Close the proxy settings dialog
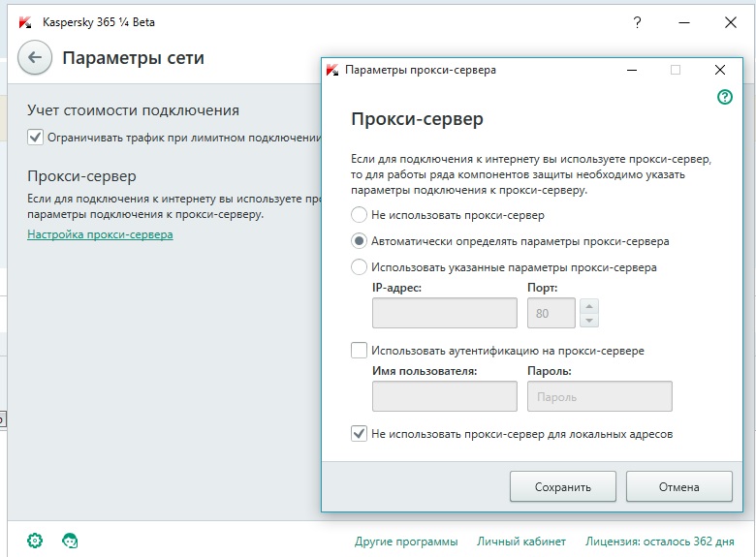 [x=720, y=71]
